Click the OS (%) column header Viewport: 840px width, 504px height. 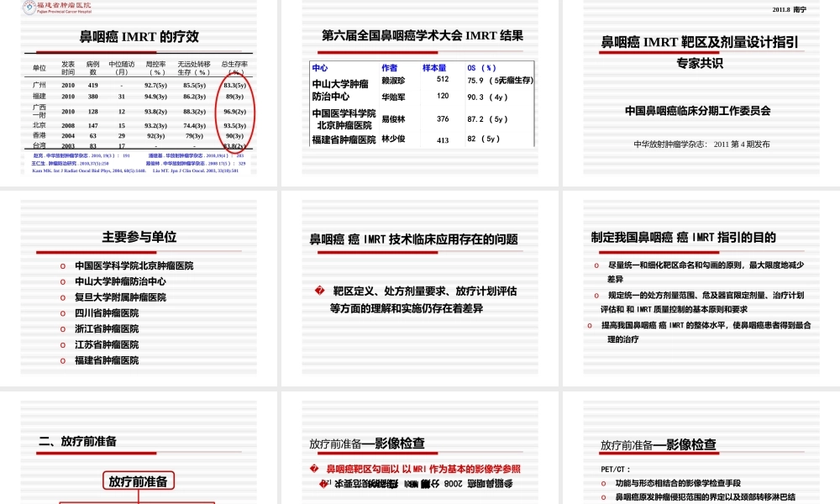click(x=481, y=67)
